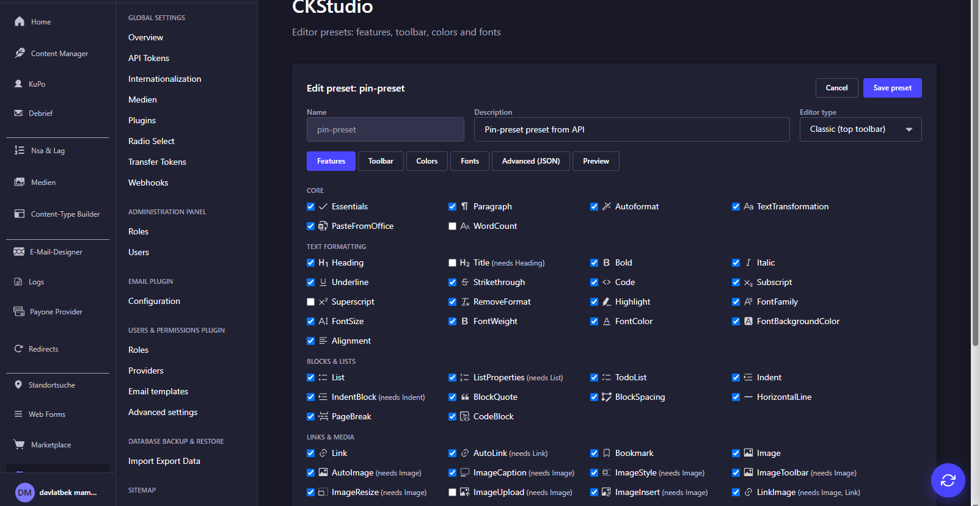
Task: Click the Standortsuche pin icon
Action: coord(18,385)
